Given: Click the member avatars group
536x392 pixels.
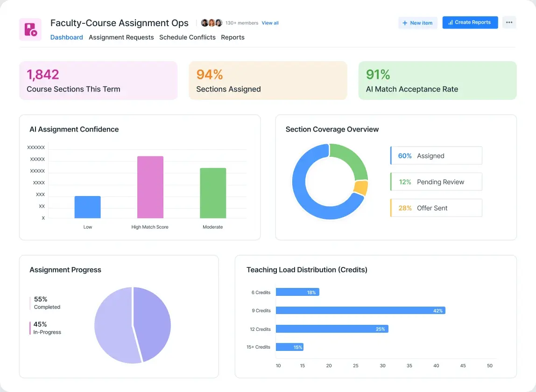Looking at the screenshot, I should (212, 23).
